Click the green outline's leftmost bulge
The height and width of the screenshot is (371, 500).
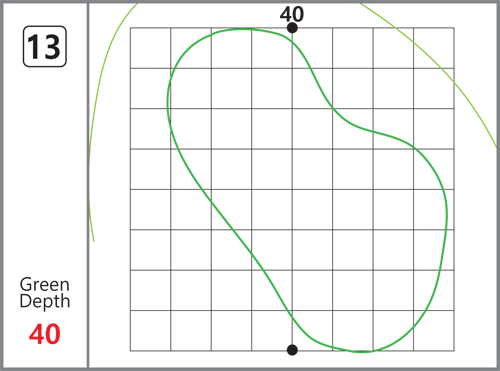(x=168, y=100)
